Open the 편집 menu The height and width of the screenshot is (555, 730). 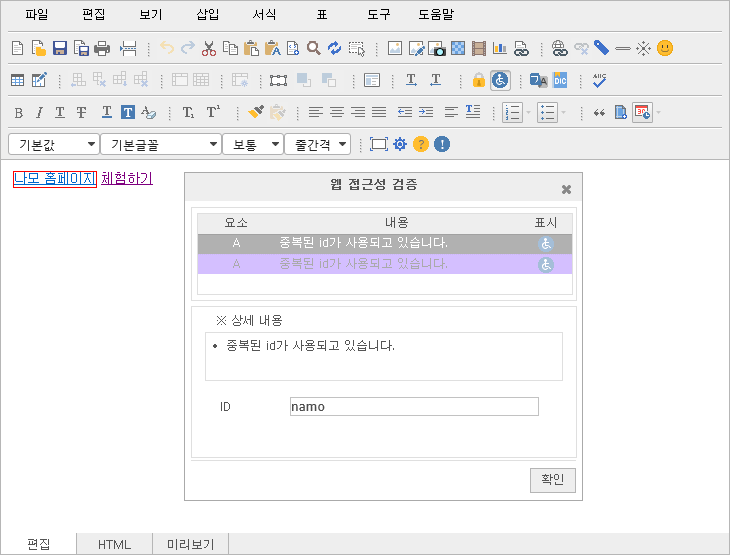[x=94, y=15]
